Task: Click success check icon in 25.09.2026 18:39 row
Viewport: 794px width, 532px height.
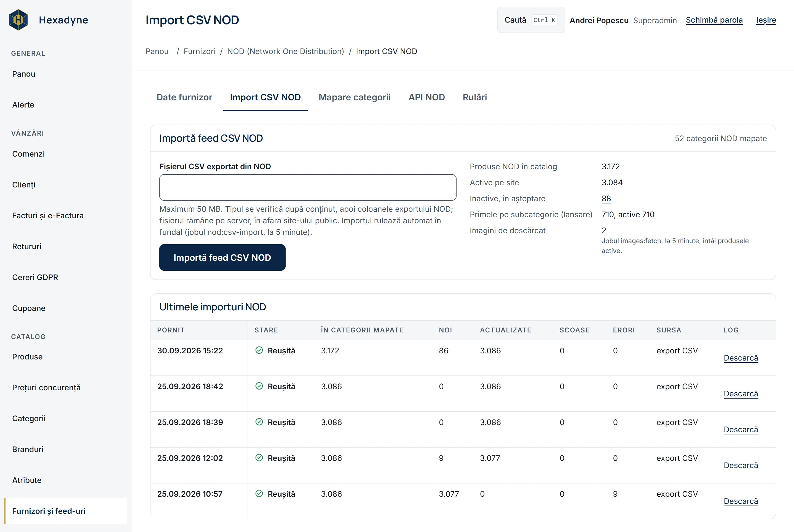Action: [x=259, y=422]
